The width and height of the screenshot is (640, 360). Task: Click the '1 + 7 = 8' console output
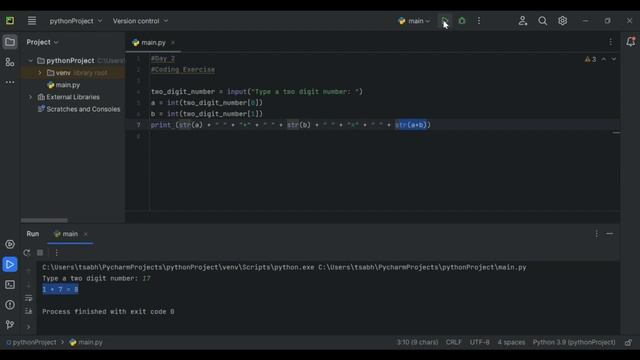60,289
